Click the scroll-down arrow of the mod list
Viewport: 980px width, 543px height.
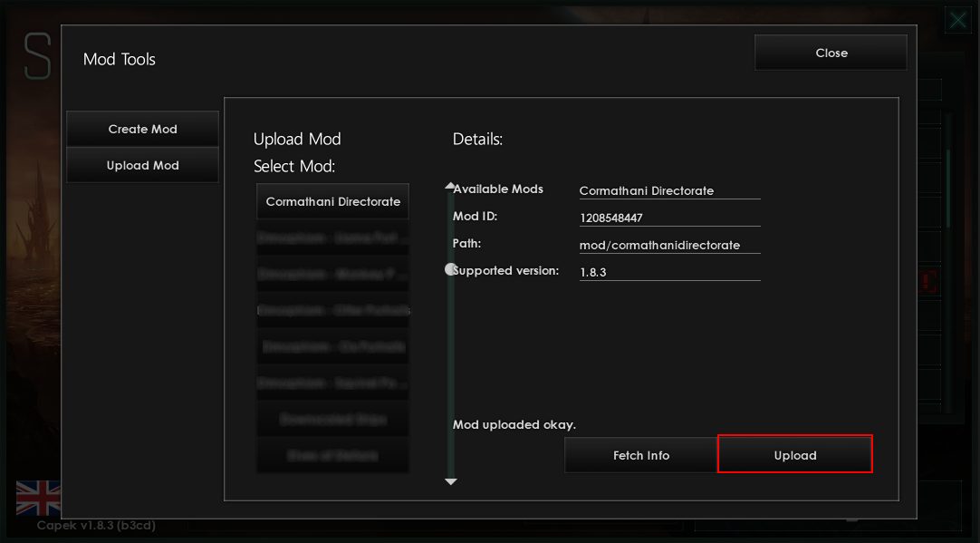coord(450,481)
